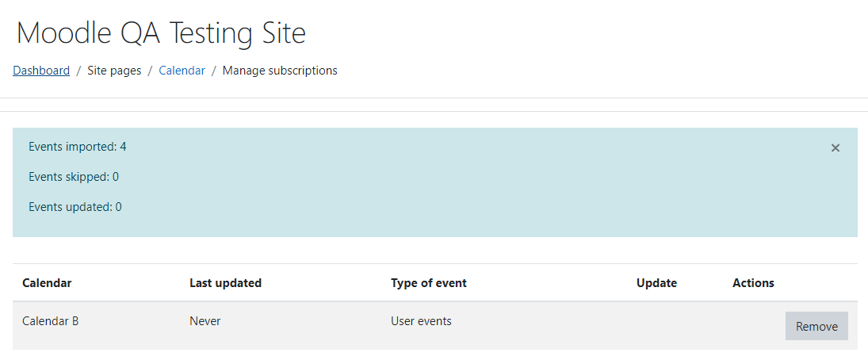This screenshot has width=868, height=364.
Task: Click the Last updated column header
Action: [x=225, y=283]
